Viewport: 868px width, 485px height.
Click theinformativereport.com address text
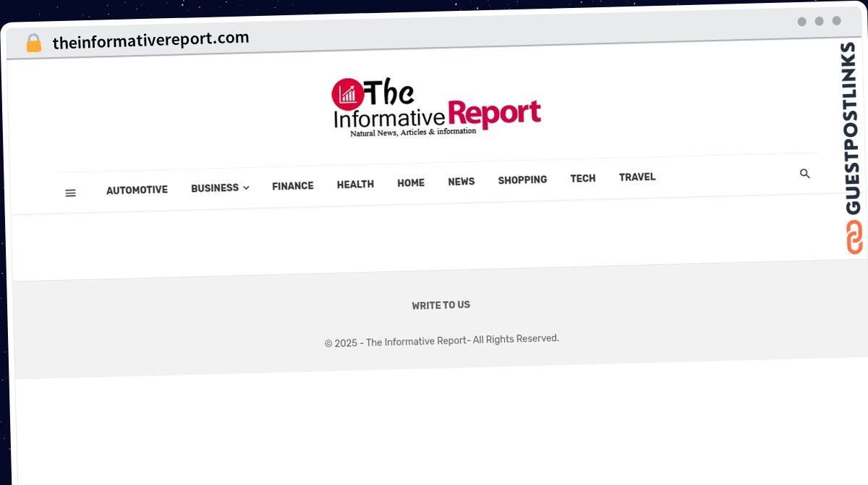click(150, 41)
